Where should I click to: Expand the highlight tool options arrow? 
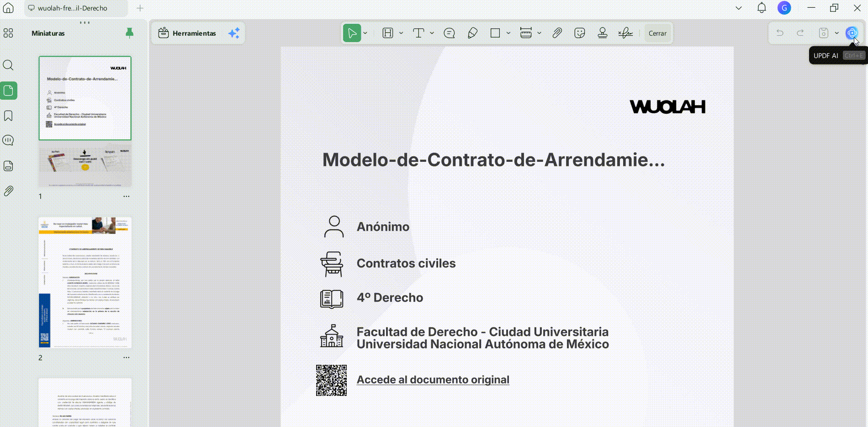[x=401, y=33]
